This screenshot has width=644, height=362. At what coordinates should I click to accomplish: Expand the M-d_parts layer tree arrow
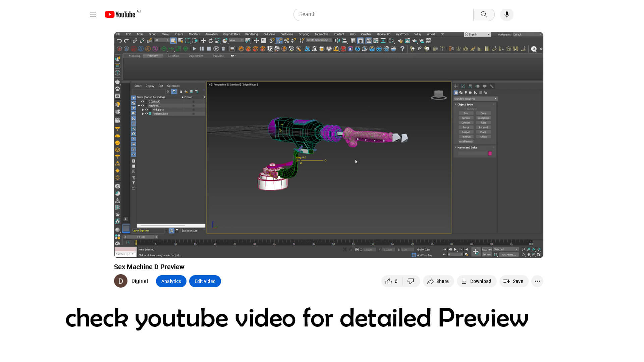tap(143, 110)
